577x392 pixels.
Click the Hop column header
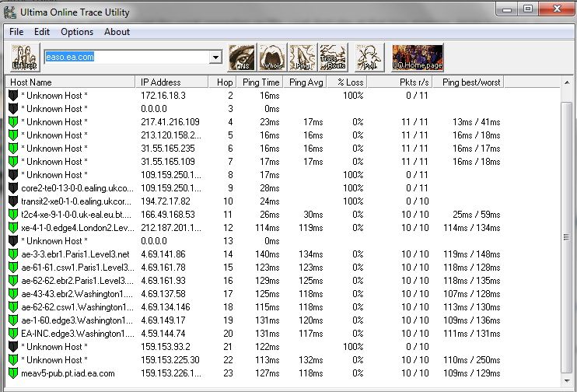click(222, 82)
